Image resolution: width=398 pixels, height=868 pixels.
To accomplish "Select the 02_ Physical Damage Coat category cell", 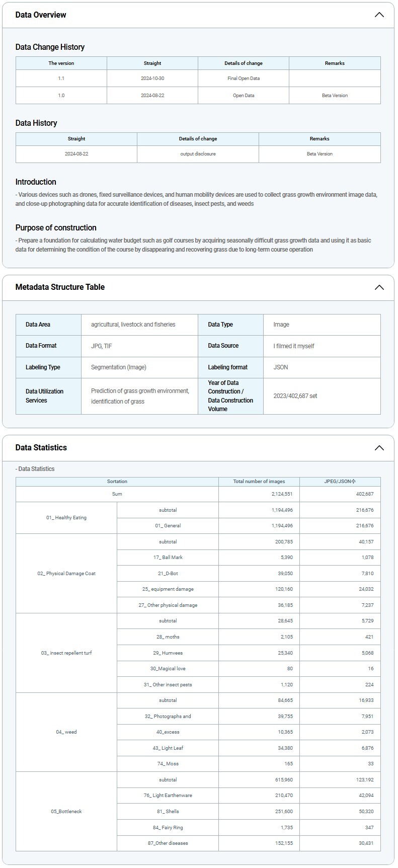I will click(66, 574).
